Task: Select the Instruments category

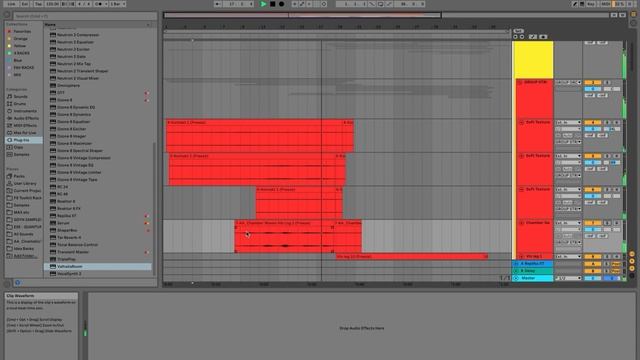Action: click(25, 111)
